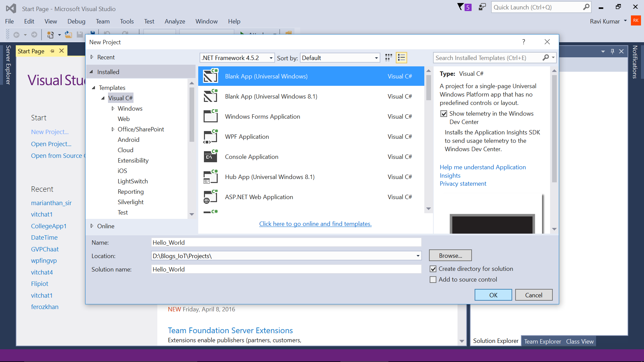Select the ASP.NET Web Application icon

tap(211, 197)
